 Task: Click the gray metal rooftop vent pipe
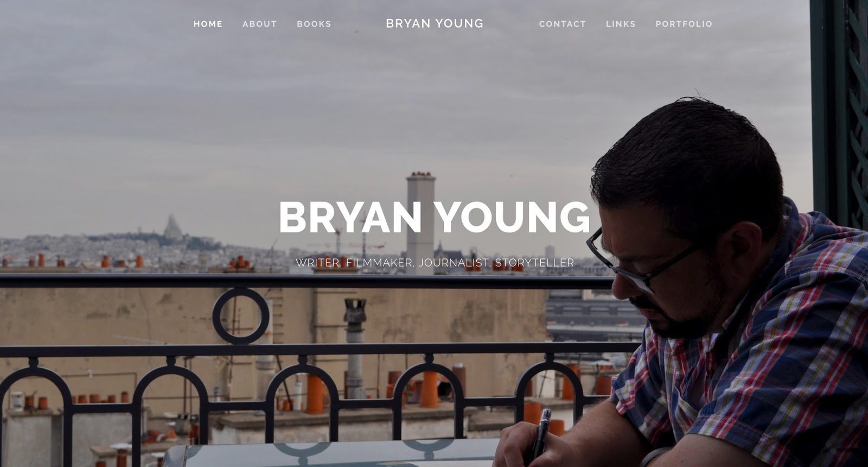click(355, 348)
